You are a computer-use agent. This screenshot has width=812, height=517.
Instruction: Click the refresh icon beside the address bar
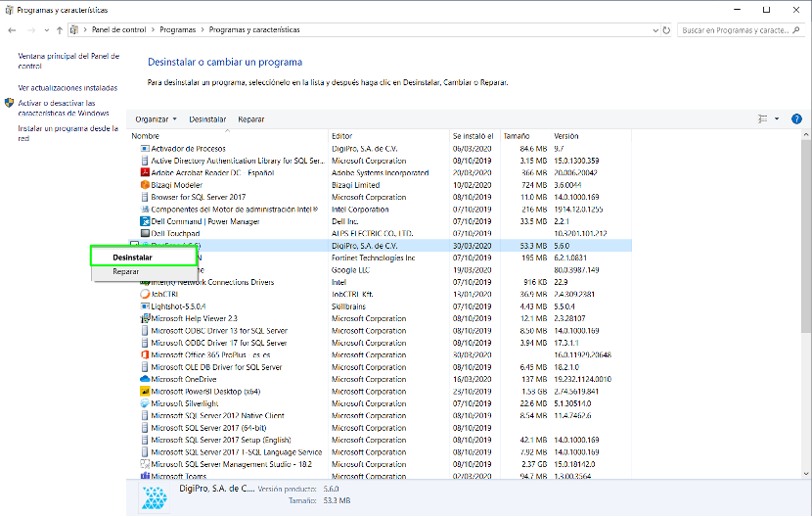[666, 30]
